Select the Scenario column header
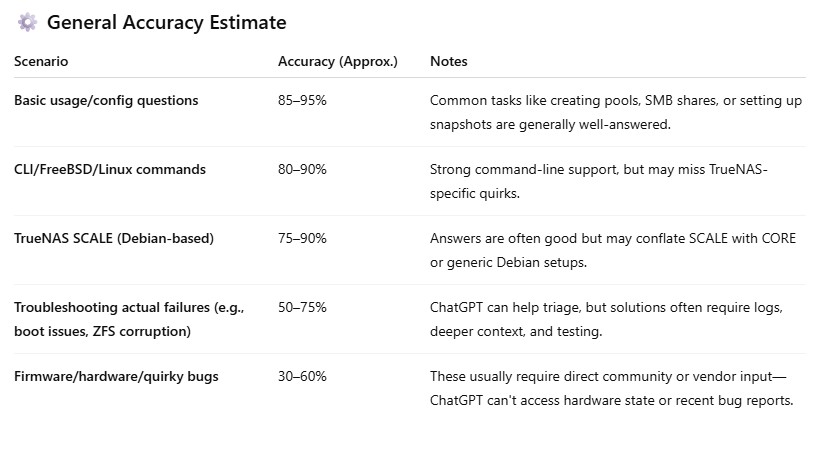This screenshot has height=458, width=838. 41,61
